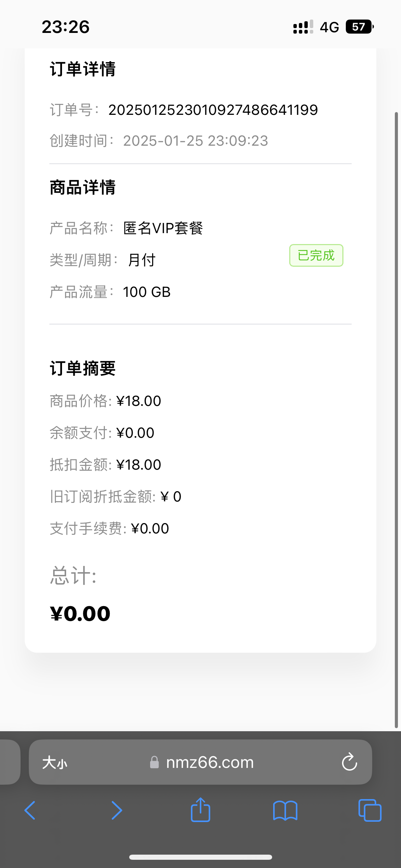Tap the home indicator bar
This screenshot has height=868, width=401.
tap(200, 857)
